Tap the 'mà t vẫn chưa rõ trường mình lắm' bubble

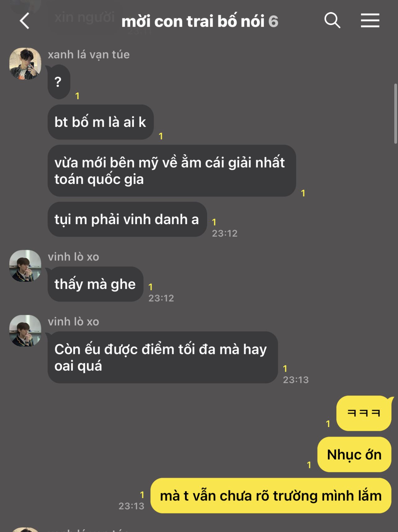tap(271, 496)
